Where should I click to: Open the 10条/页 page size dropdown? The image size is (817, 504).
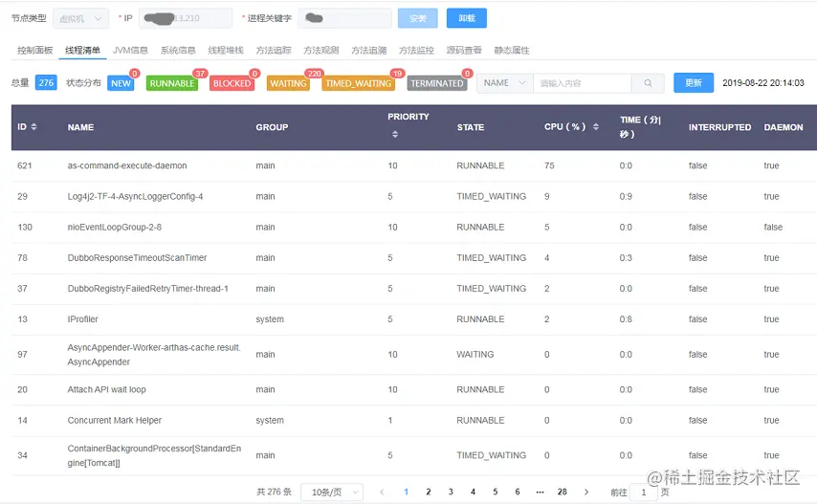pos(332,492)
